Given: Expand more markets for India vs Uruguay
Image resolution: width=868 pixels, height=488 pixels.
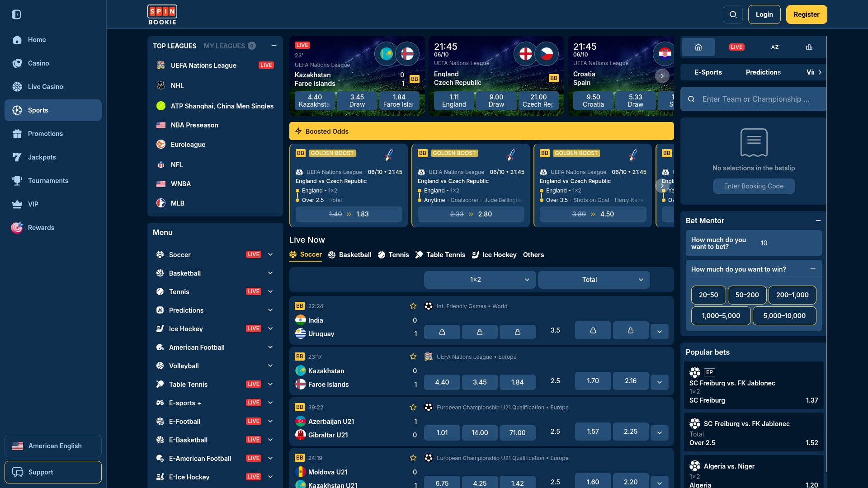Looking at the screenshot, I should pyautogui.click(x=660, y=332).
